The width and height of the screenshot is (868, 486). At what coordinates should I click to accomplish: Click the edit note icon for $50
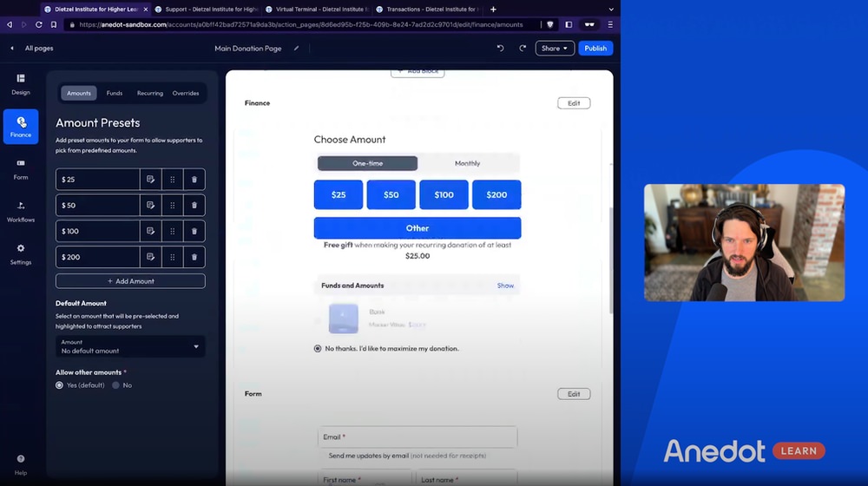(x=150, y=206)
